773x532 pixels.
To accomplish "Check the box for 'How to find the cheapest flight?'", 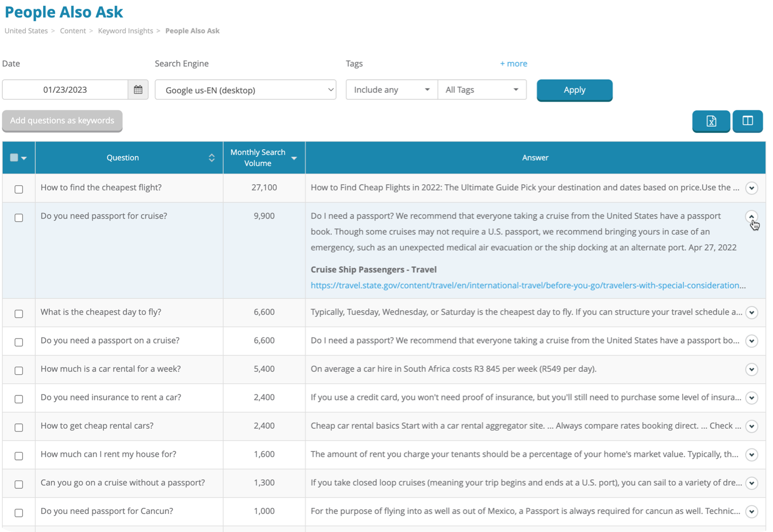I will tap(19, 189).
